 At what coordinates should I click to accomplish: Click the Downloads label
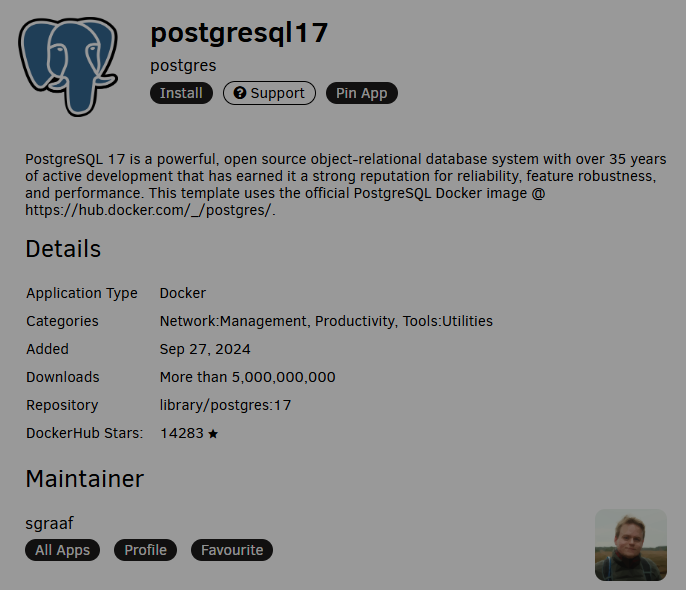point(63,377)
